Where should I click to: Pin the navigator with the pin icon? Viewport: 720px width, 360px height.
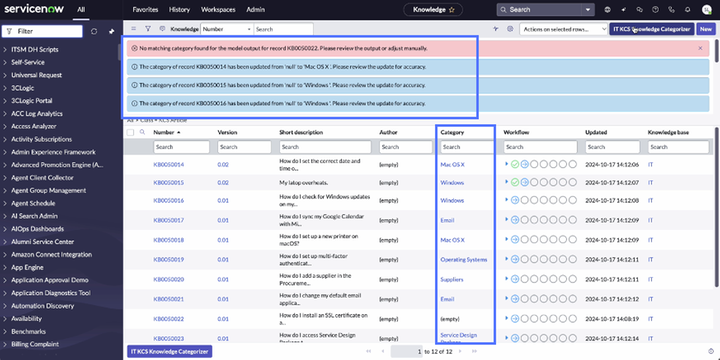tap(111, 31)
